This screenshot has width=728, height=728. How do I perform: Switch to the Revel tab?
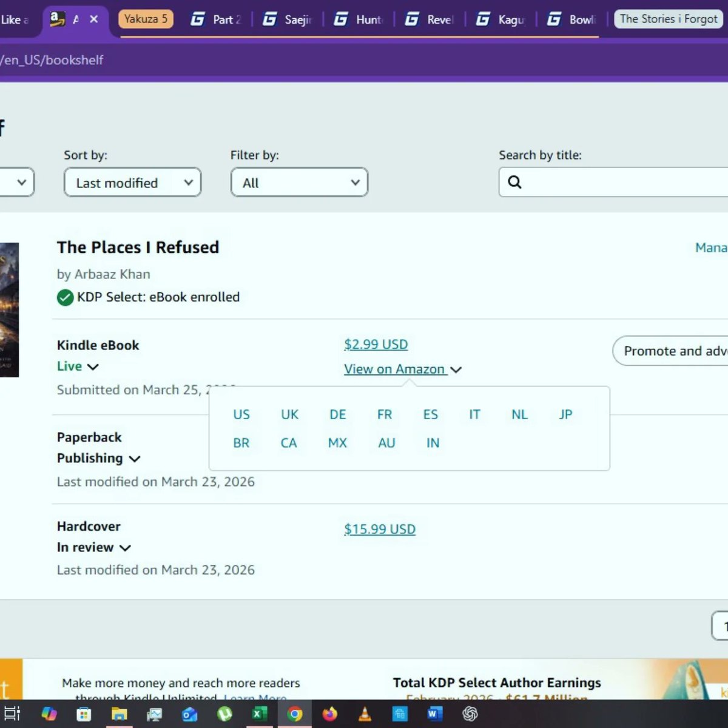pos(429,19)
